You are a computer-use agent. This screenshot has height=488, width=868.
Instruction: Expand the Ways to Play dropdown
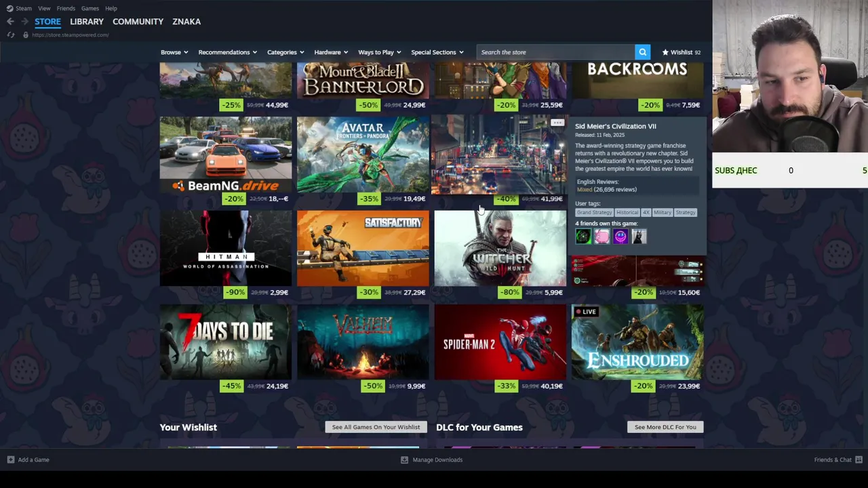coord(379,52)
